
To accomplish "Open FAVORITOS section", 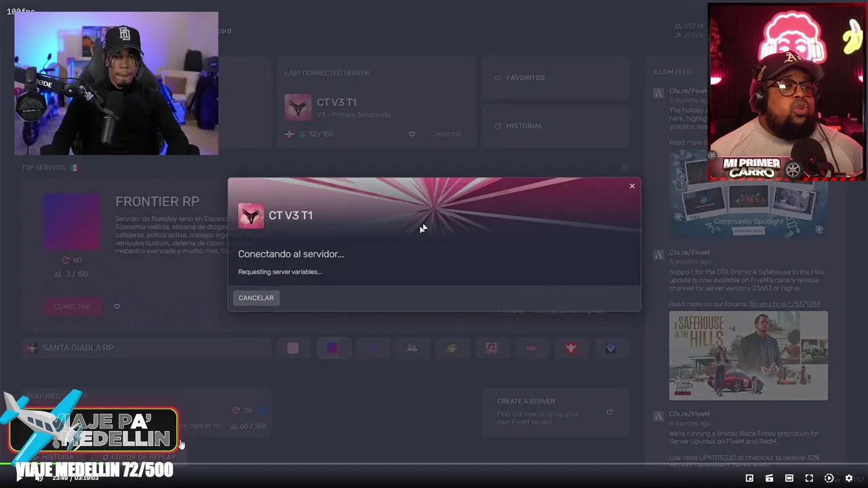I will click(x=555, y=78).
